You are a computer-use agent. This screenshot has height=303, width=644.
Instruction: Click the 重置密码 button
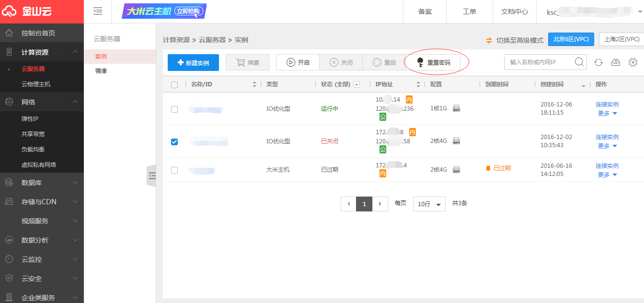[433, 62]
